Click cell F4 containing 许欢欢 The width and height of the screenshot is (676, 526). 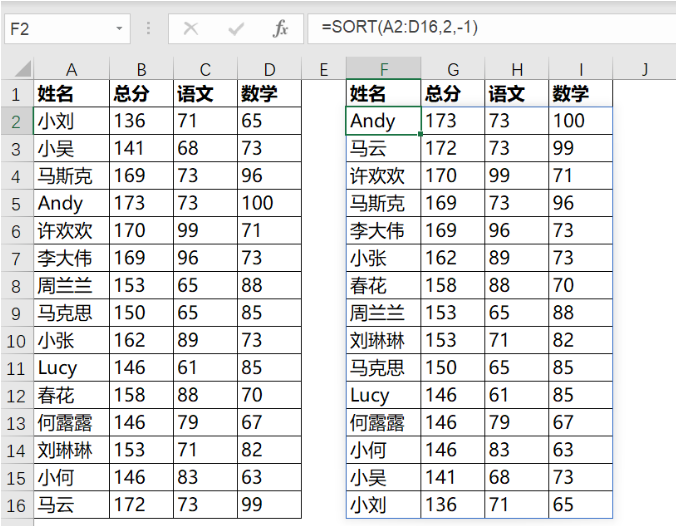384,176
